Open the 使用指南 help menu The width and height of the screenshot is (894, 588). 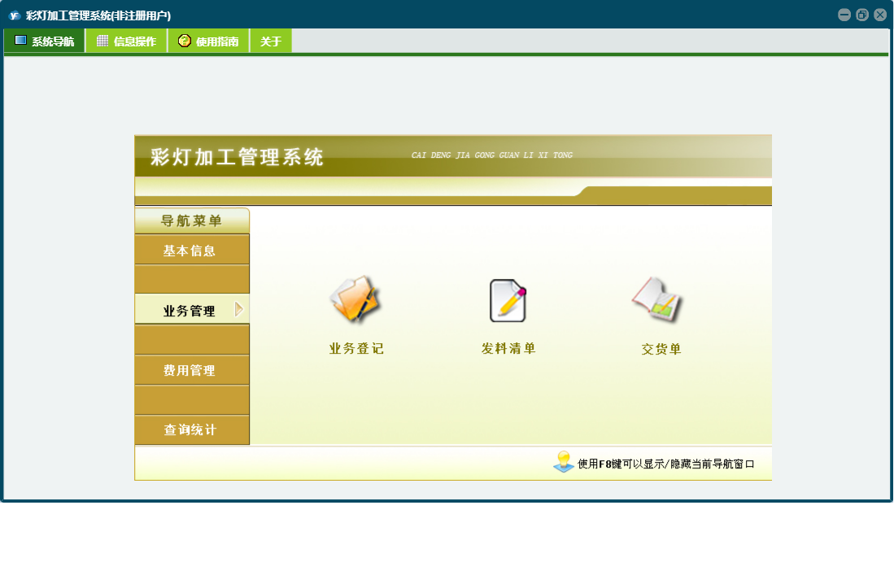(208, 41)
